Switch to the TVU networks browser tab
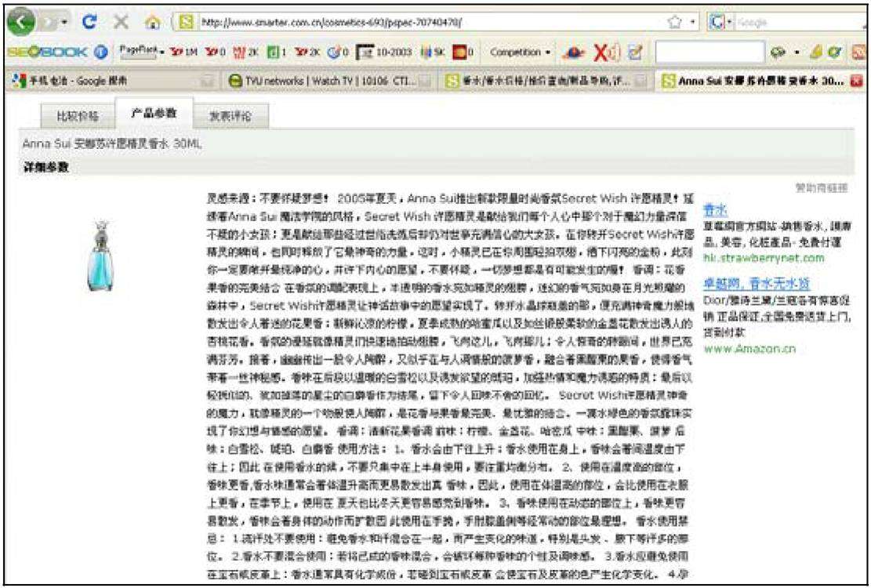 click(x=330, y=81)
